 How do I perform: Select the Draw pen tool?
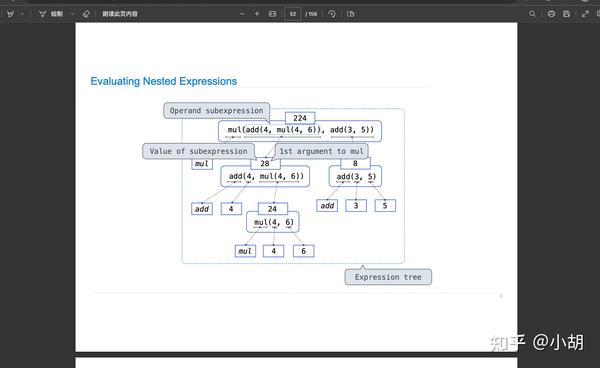point(51,14)
